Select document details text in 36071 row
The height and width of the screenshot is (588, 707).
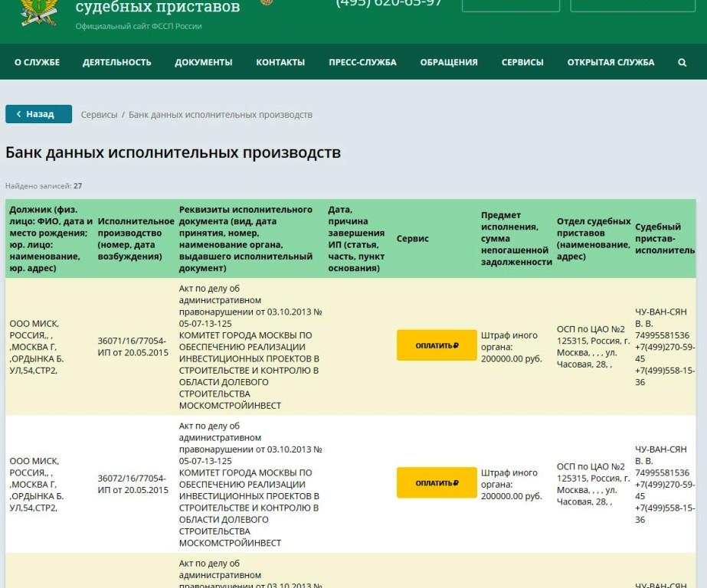250,347
